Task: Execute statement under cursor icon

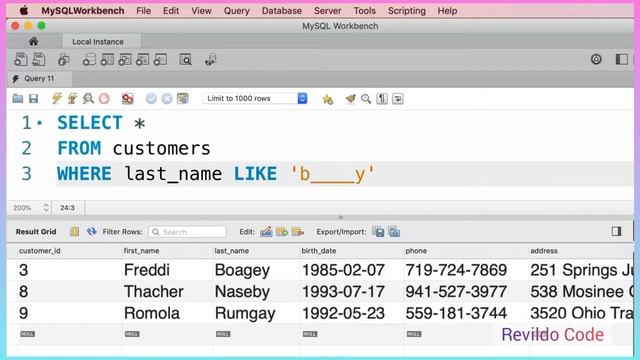Action: 72,98
